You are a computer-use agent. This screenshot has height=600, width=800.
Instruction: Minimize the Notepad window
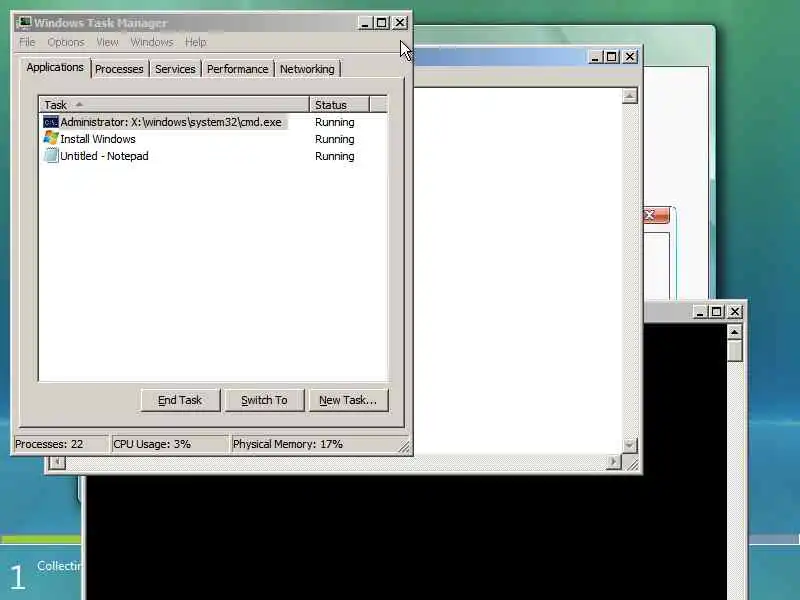tap(594, 57)
